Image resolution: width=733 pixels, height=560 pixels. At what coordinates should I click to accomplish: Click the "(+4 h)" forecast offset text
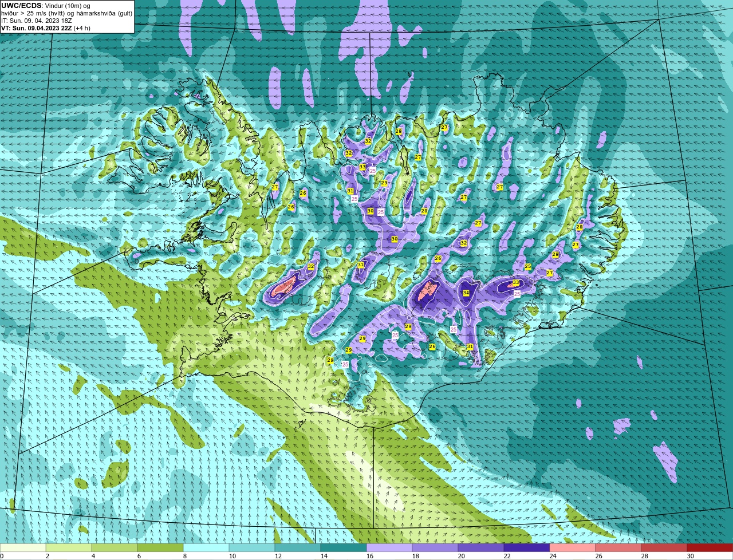click(x=82, y=28)
